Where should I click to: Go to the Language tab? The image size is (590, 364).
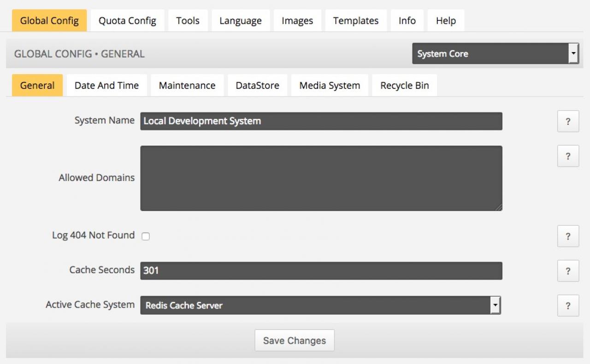[240, 21]
